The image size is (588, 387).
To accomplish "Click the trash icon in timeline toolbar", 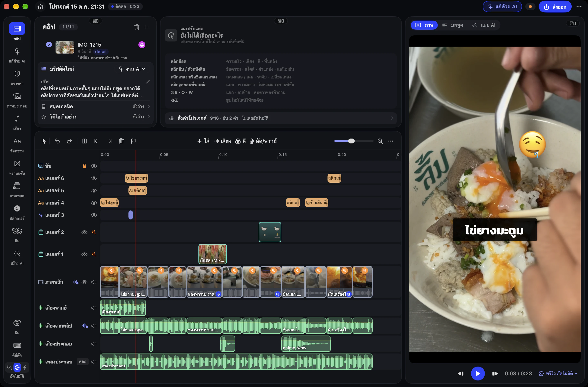I will click(x=121, y=141).
